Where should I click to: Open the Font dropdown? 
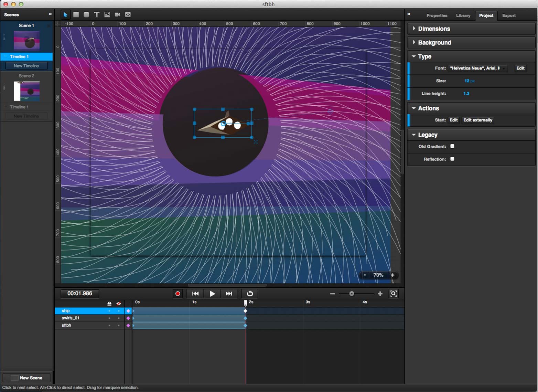(478, 68)
